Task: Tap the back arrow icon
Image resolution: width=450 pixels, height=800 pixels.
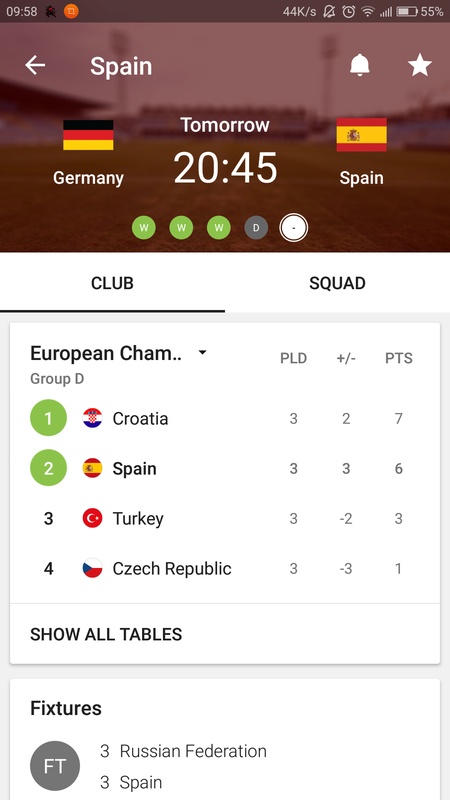Action: point(35,65)
